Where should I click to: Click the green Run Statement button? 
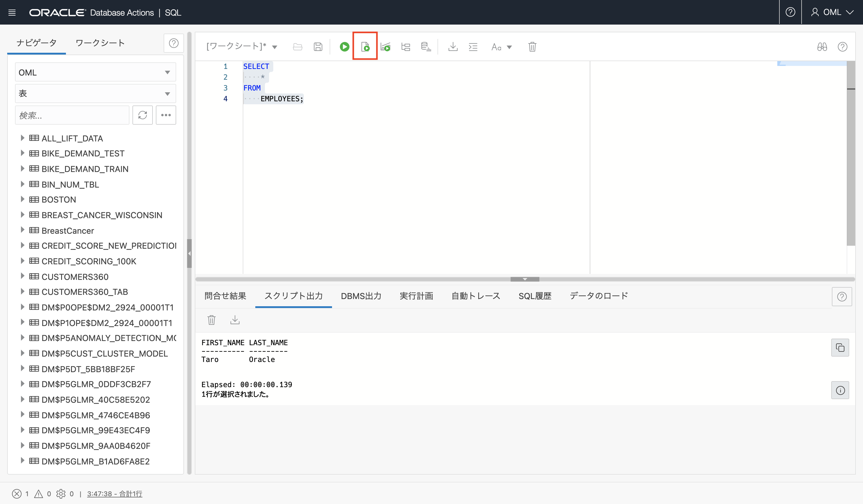(x=344, y=46)
